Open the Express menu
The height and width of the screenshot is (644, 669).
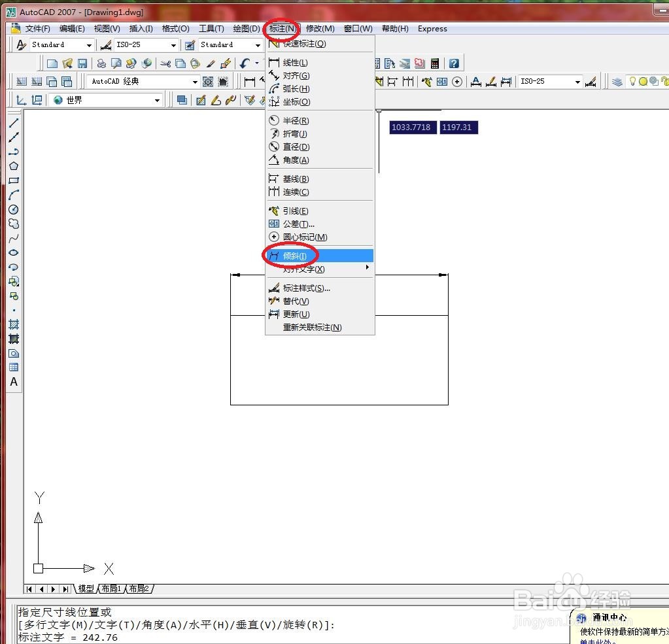pyautogui.click(x=432, y=29)
